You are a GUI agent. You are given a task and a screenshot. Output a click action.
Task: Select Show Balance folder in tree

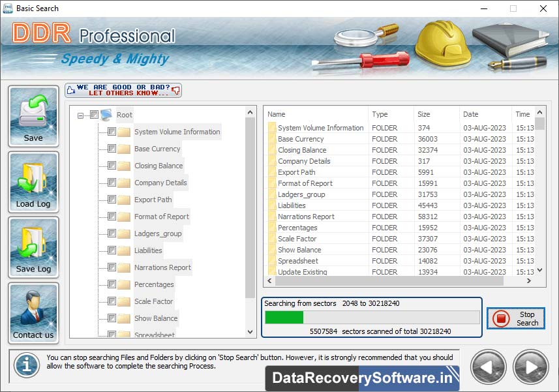pos(156,318)
